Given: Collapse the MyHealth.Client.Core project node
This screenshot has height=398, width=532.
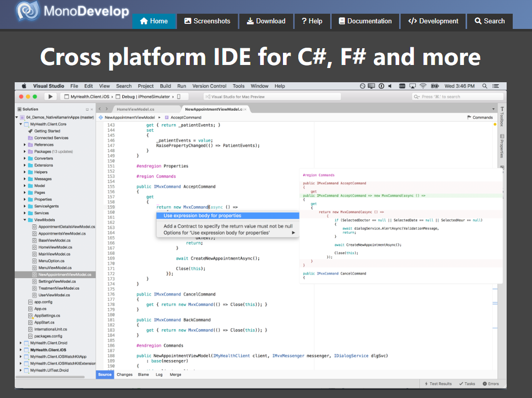Looking at the screenshot, I should [21, 124].
